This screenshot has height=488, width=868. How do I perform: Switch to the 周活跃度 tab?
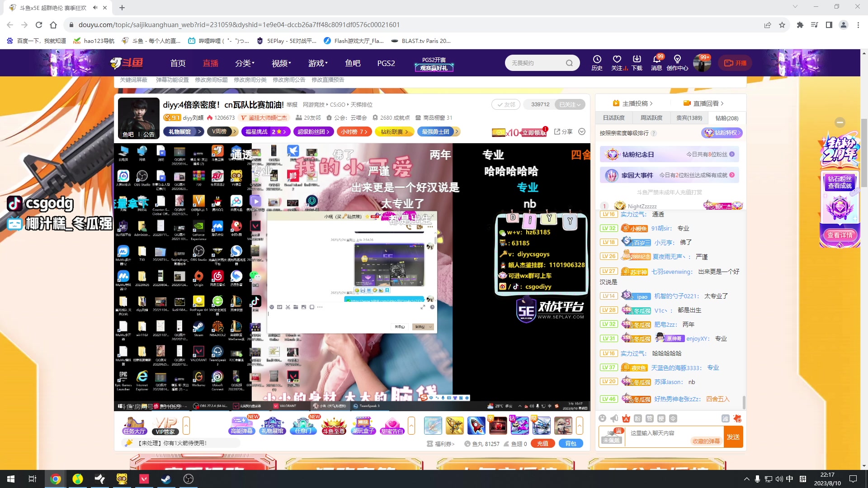point(651,118)
